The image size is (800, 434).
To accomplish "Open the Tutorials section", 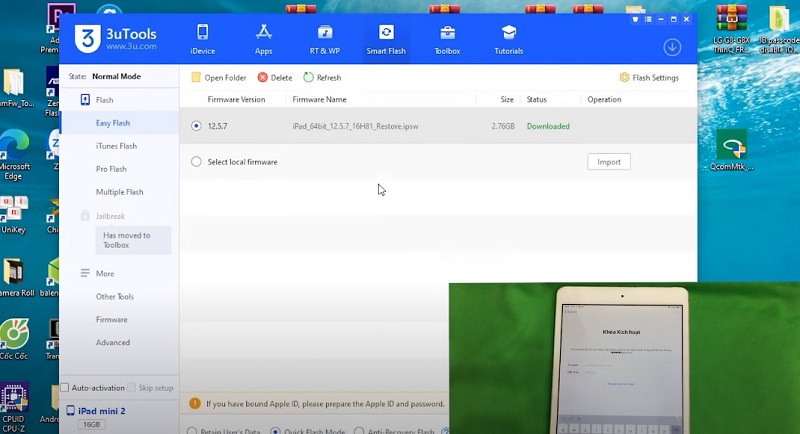I will point(509,39).
